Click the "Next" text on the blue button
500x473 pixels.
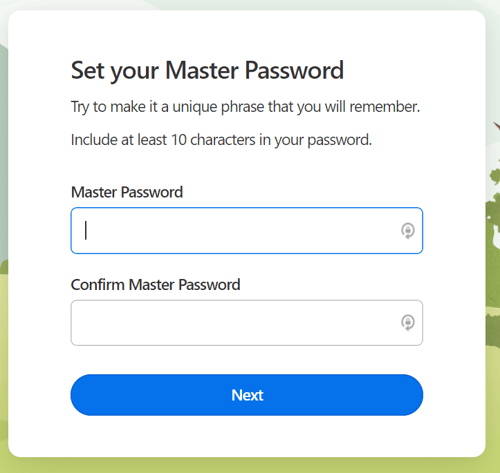[247, 395]
